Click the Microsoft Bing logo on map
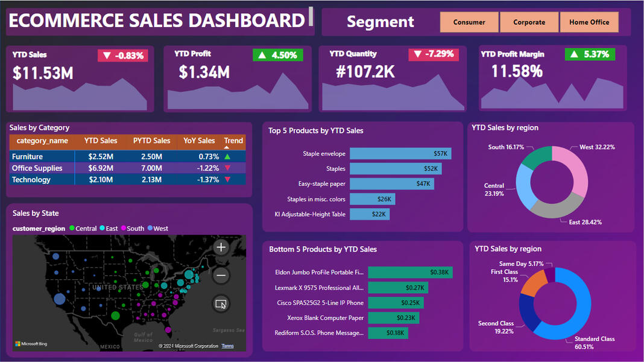The image size is (644, 362). click(x=31, y=344)
